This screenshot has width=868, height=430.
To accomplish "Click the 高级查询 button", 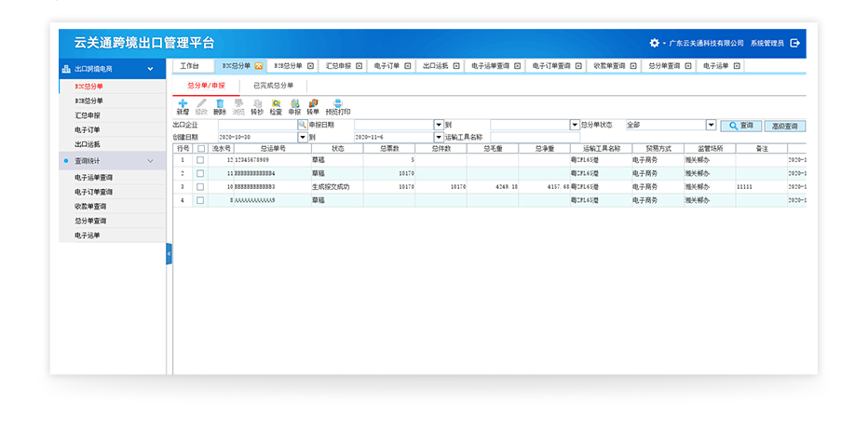I will coord(783,126).
